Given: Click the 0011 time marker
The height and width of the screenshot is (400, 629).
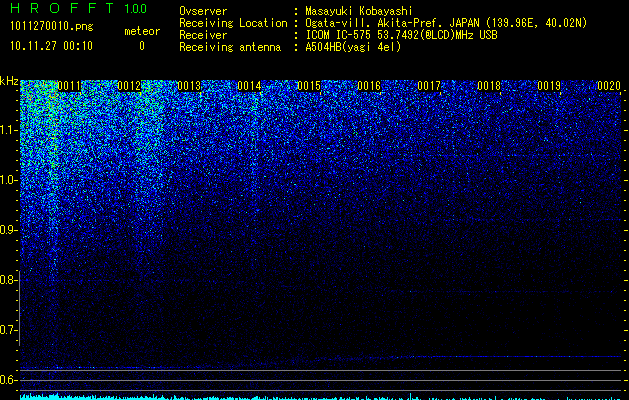Looking at the screenshot, I should coord(69,86).
